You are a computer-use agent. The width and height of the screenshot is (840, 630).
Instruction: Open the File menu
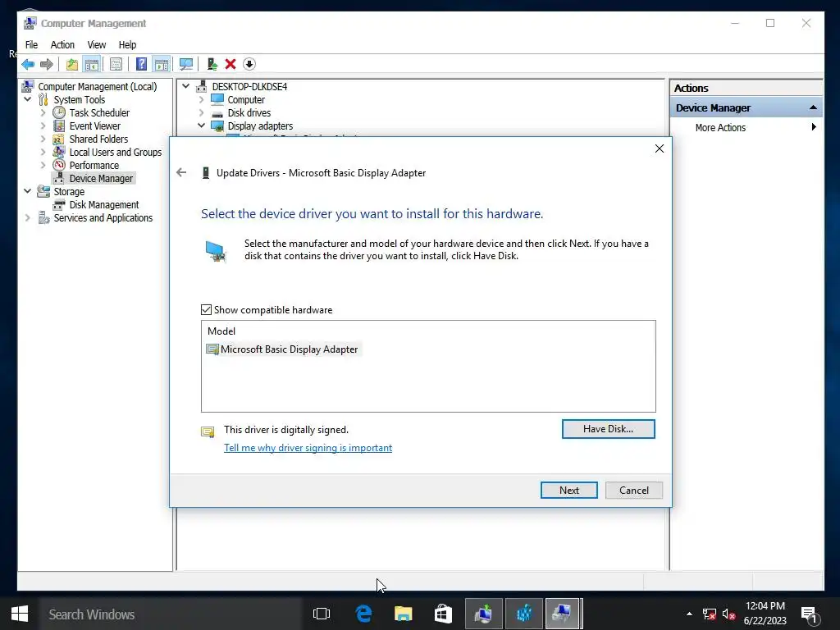pyautogui.click(x=32, y=45)
